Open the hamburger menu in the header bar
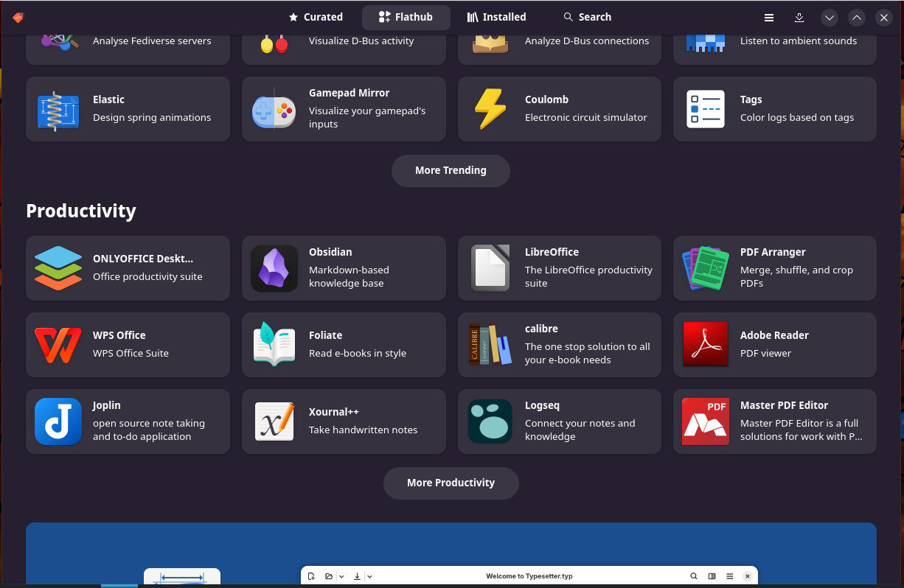Image resolution: width=904 pixels, height=588 pixels. click(769, 17)
